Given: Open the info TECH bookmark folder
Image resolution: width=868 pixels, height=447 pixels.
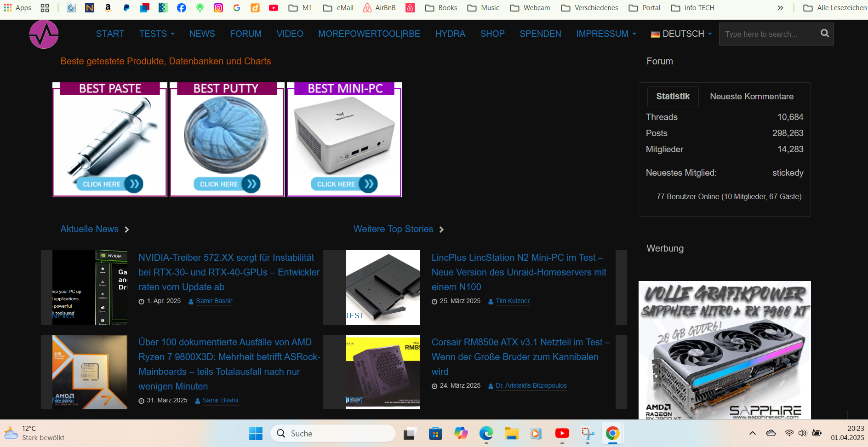Looking at the screenshot, I should pos(693,7).
